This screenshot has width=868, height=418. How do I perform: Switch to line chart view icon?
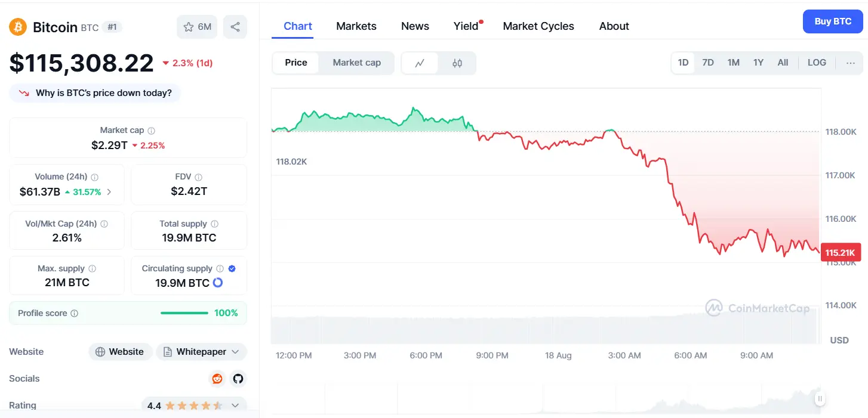(x=420, y=63)
